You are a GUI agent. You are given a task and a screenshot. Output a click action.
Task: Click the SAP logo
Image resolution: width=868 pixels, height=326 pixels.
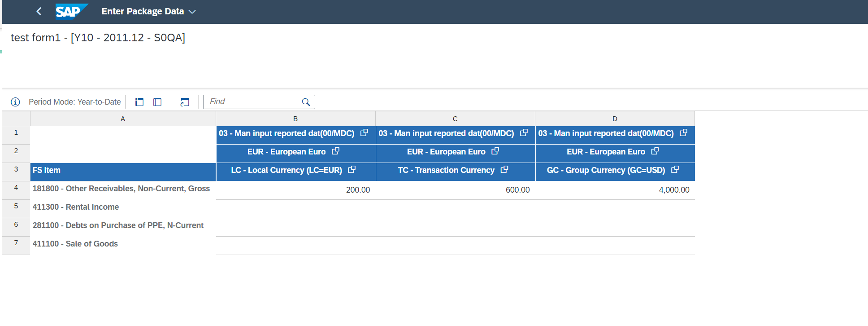(x=70, y=12)
